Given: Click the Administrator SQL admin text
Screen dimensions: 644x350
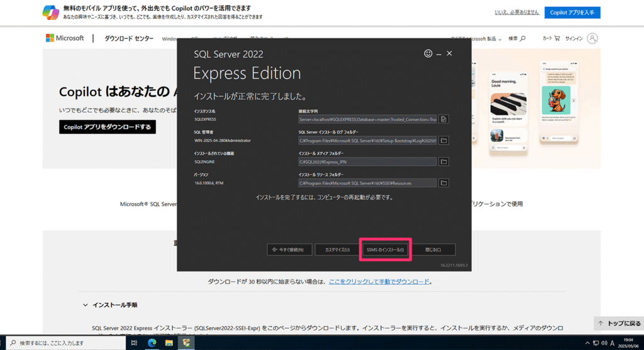Looking at the screenshot, I should (x=222, y=140).
